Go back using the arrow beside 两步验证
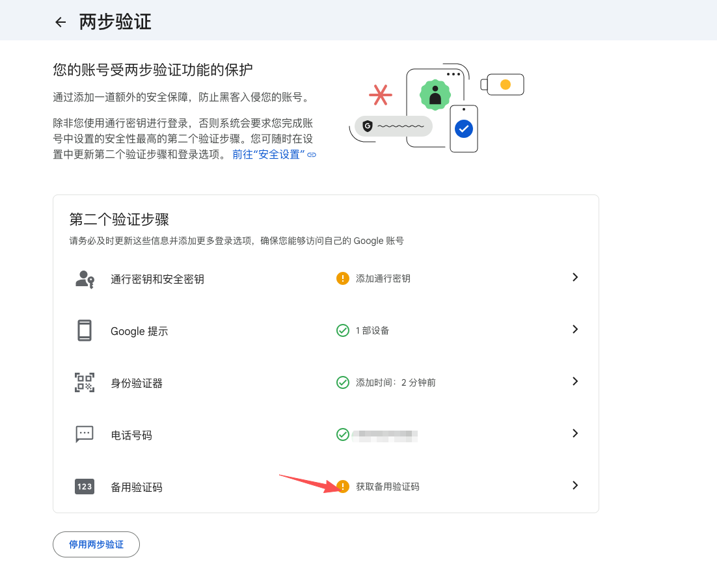This screenshot has width=717, height=588. click(61, 22)
